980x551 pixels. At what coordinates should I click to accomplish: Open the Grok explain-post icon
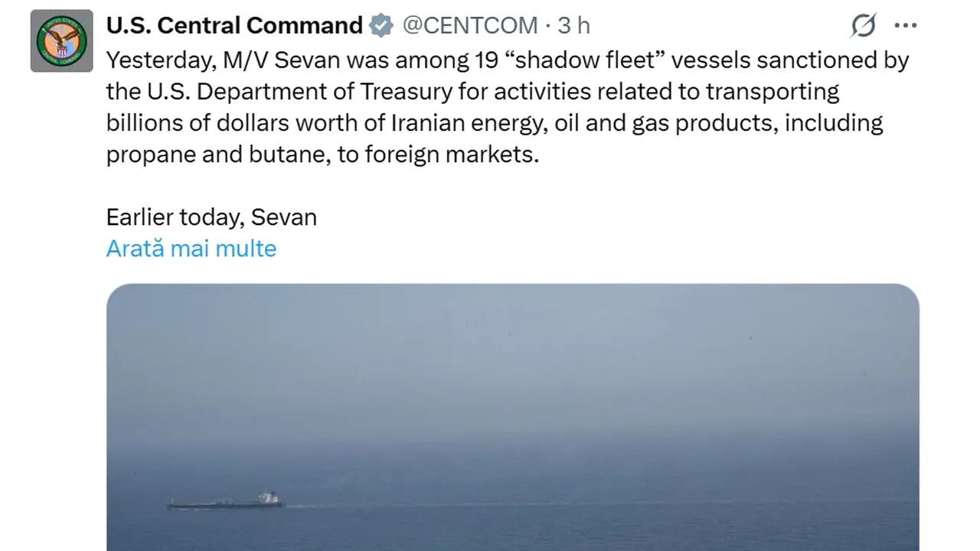click(864, 26)
